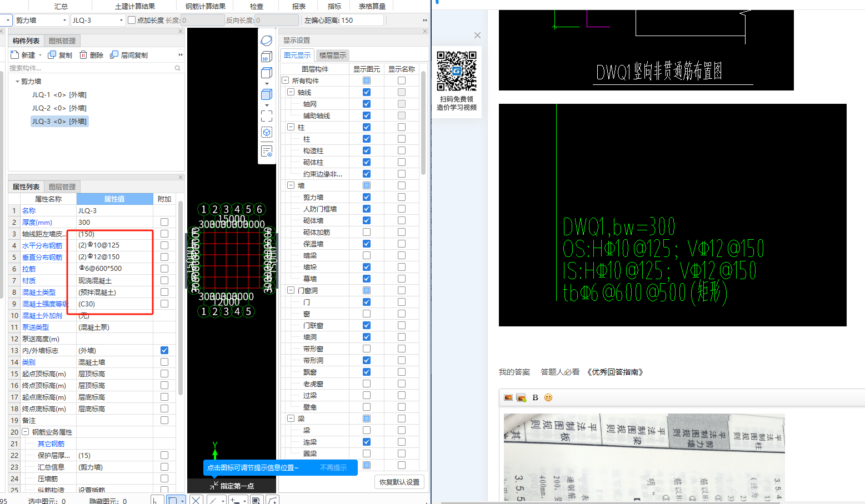Click the insert image icon in answer editor
The width and height of the screenshot is (865, 504).
pos(508,397)
